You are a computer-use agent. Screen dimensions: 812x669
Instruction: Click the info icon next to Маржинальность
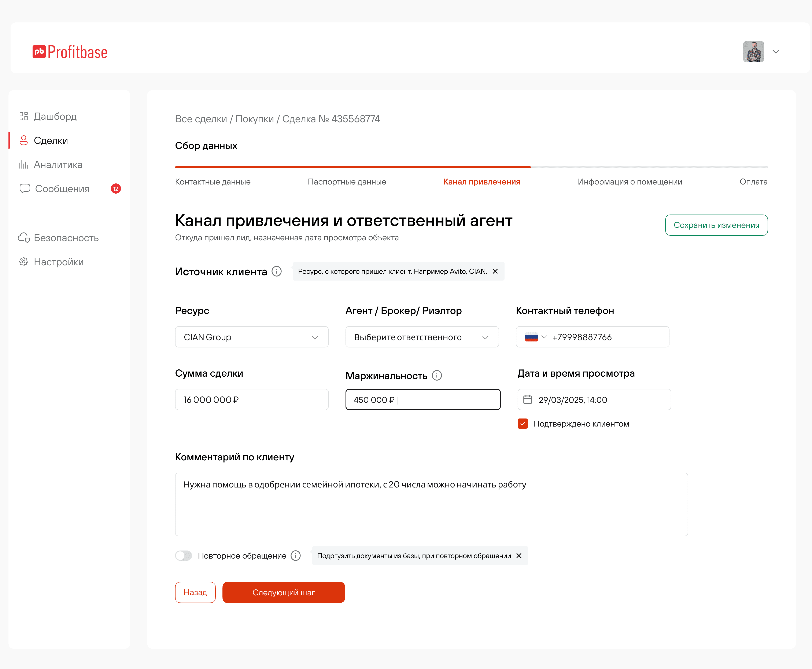click(437, 375)
